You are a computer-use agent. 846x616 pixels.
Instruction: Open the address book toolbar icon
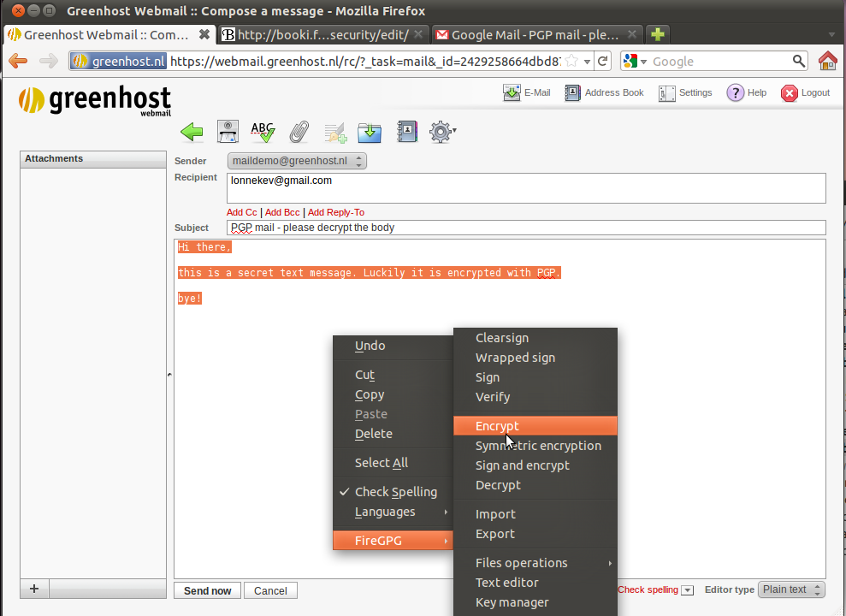[x=406, y=132]
